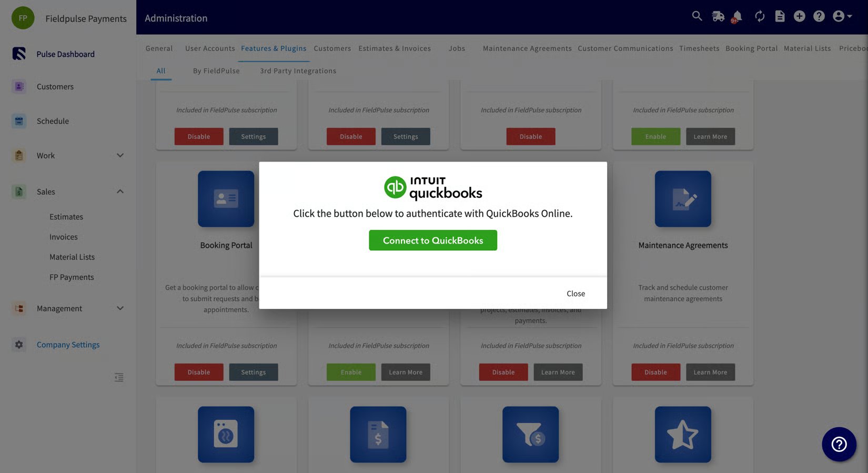The width and height of the screenshot is (868, 473).
Task: Disable the Booking Portal feature
Action: [199, 372]
